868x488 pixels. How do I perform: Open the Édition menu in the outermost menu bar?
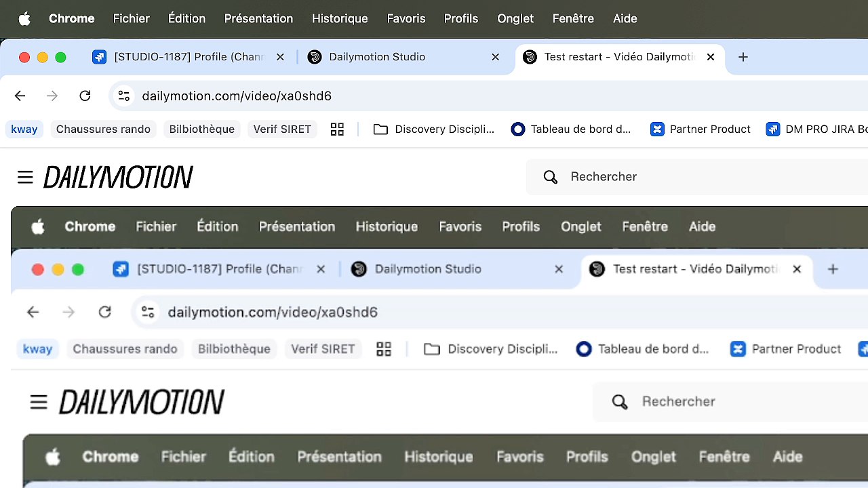[186, 19]
